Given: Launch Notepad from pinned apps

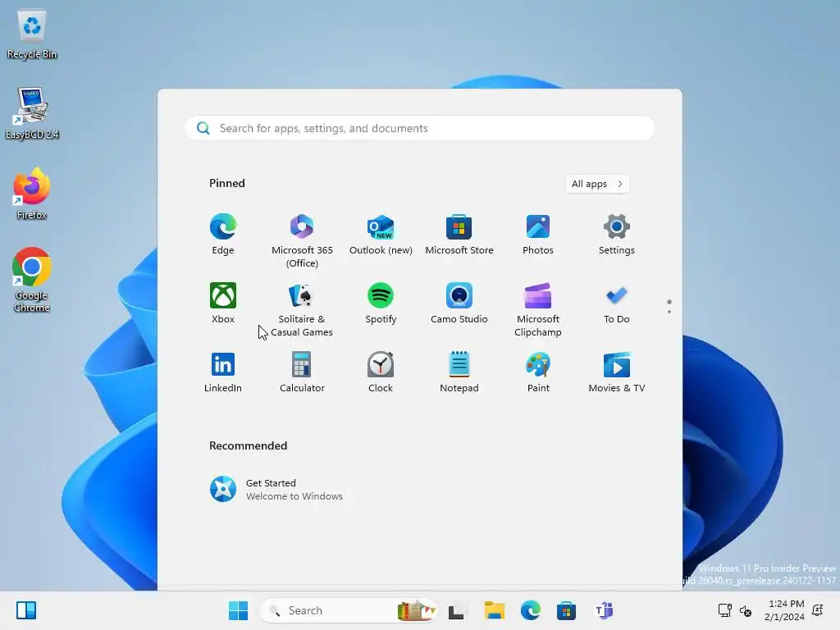Looking at the screenshot, I should [459, 372].
